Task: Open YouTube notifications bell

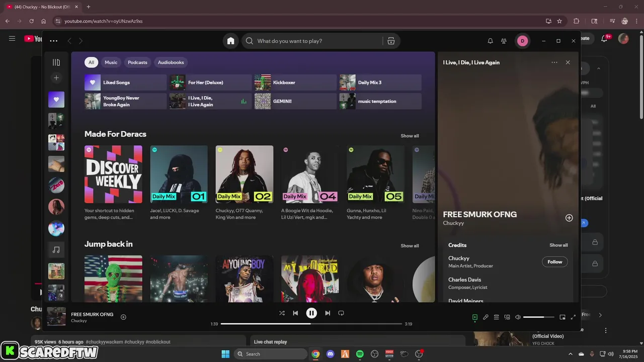Action: [605, 39]
